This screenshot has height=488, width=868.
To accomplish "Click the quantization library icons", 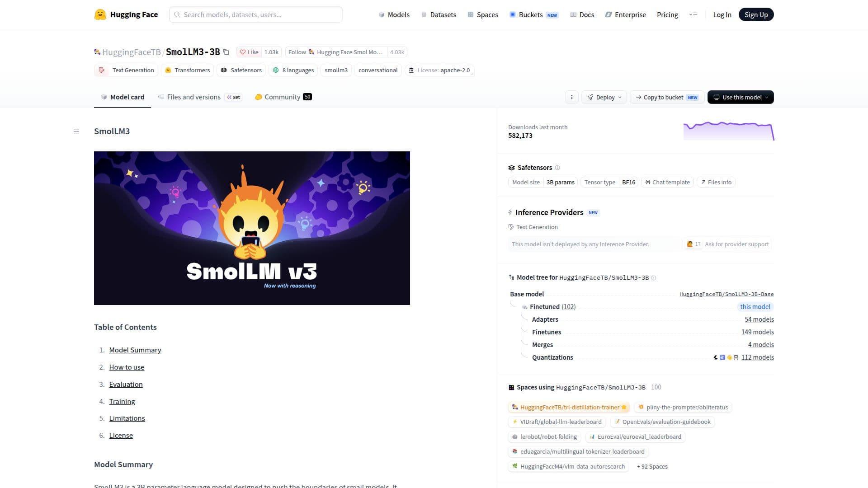I will pyautogui.click(x=726, y=357).
